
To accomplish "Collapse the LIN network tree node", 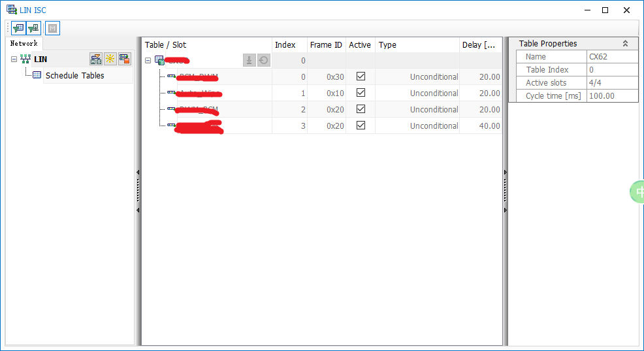I will (x=14, y=59).
